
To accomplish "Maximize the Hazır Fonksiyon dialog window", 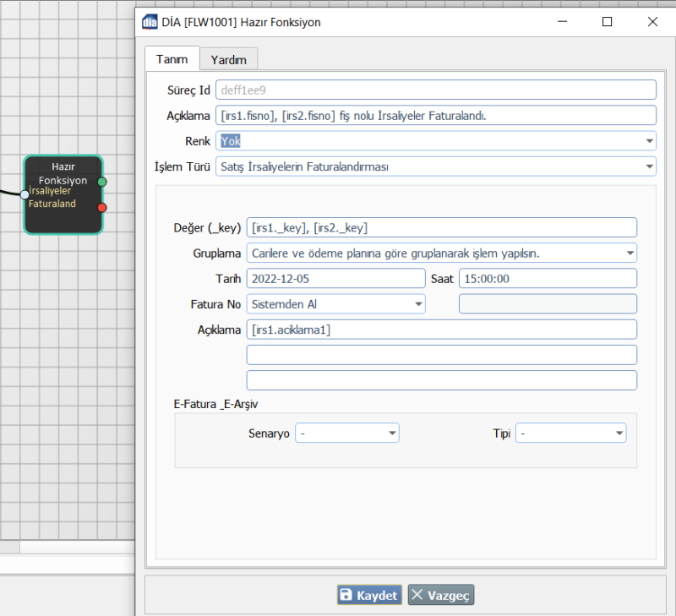I will coord(607,23).
